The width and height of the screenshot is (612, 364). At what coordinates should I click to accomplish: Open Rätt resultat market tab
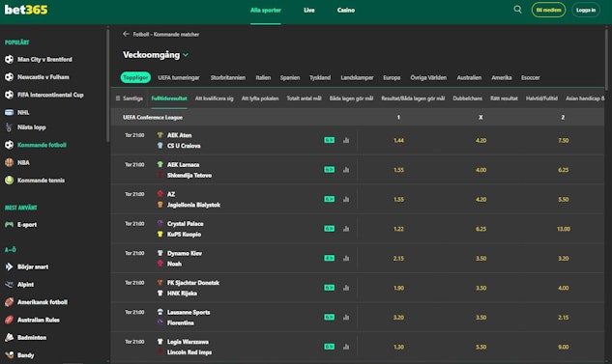(504, 98)
